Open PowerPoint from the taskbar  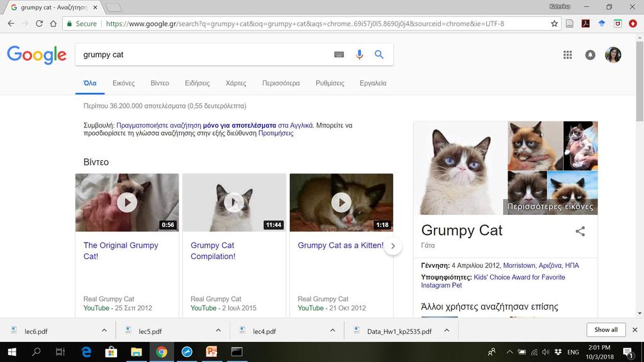coord(211,352)
